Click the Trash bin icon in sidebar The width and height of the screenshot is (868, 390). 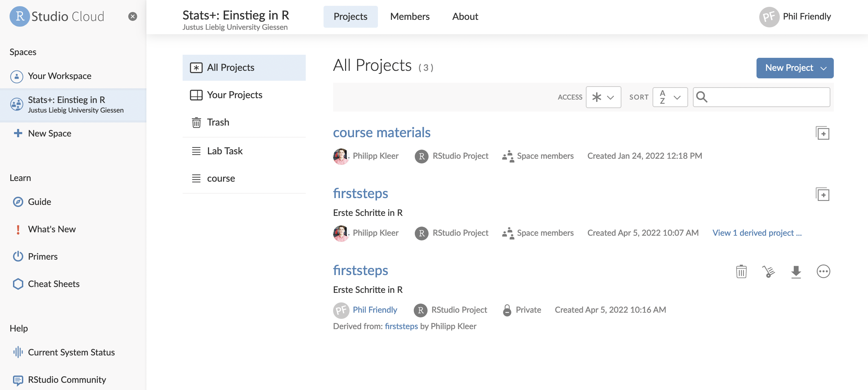point(196,122)
